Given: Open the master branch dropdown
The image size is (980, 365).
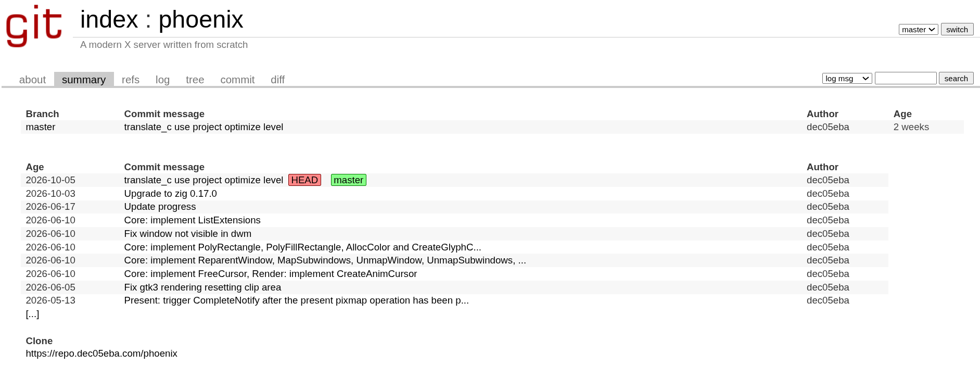Looking at the screenshot, I should [918, 30].
